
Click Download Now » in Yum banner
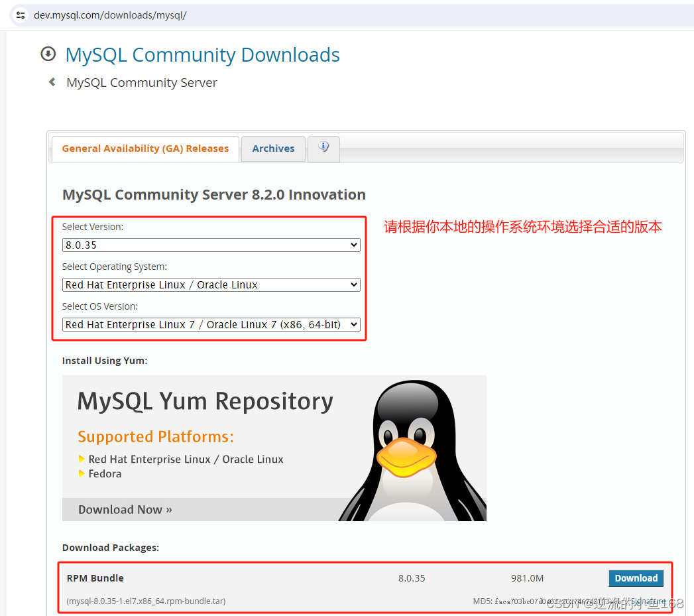coord(125,510)
